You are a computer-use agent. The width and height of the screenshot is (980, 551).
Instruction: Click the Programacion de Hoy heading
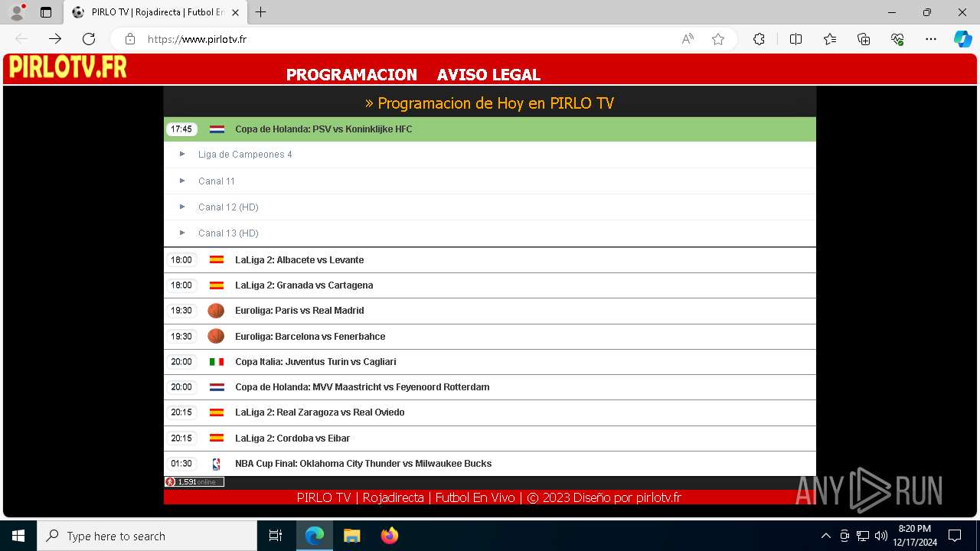tap(490, 103)
